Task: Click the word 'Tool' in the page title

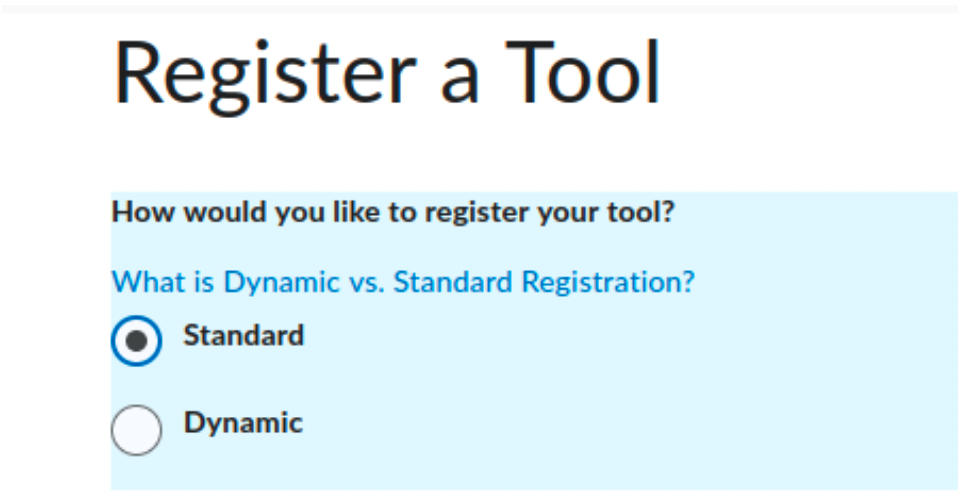Action: (583, 72)
